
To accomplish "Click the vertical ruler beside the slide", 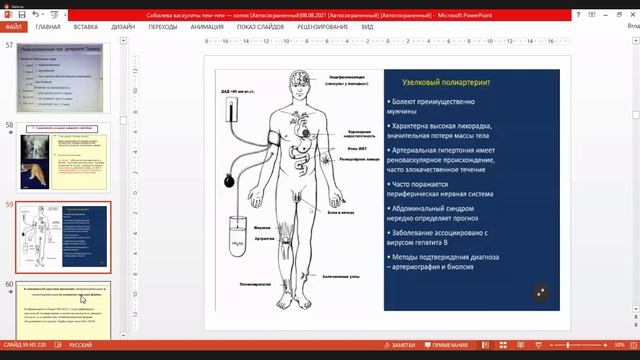I will pyautogui.click(x=135, y=192).
